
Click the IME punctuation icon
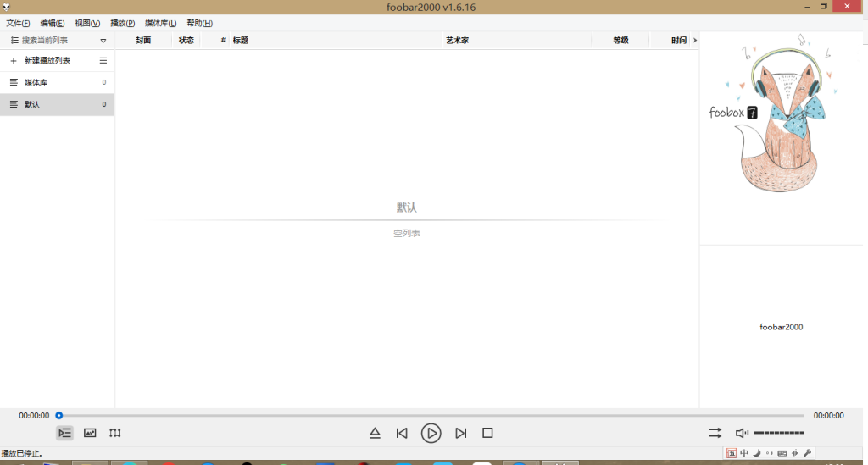pyautogui.click(x=770, y=453)
